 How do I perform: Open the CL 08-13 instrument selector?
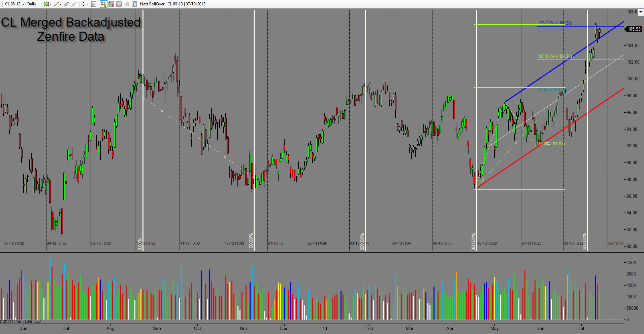(14, 4)
